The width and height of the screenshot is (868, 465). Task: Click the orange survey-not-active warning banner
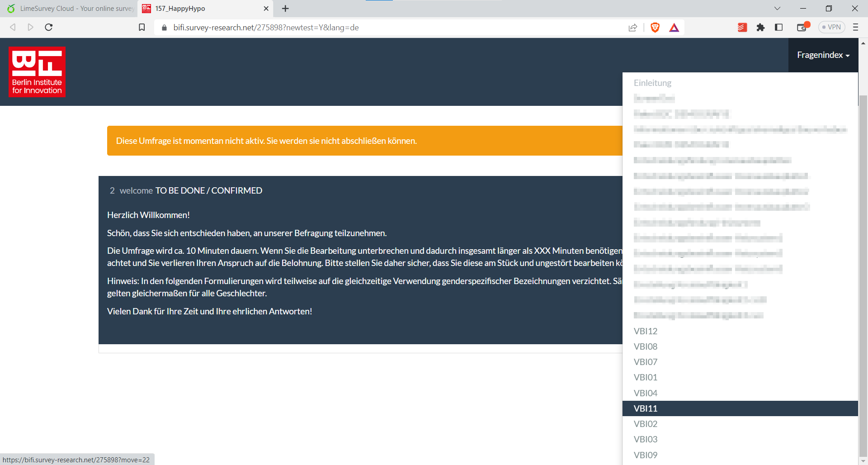click(365, 141)
